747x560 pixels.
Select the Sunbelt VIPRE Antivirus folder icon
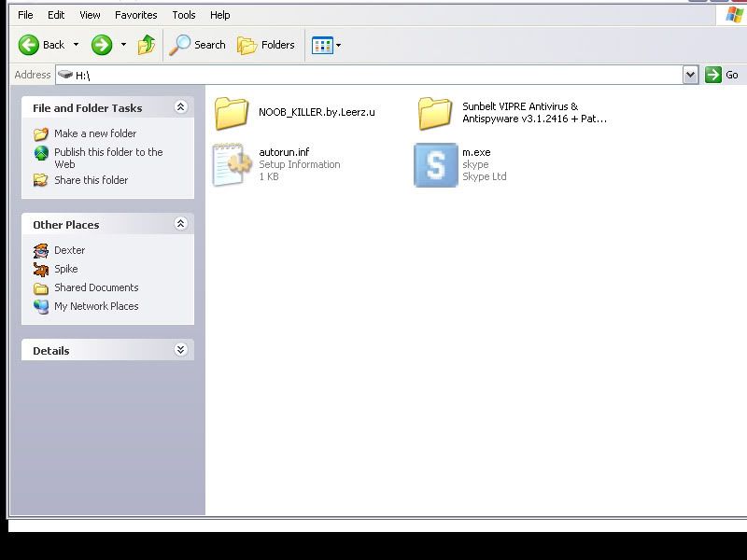pyautogui.click(x=435, y=113)
